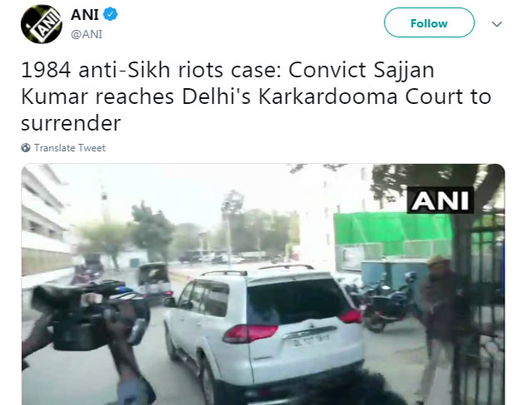Click the blue verified badge

pyautogui.click(x=110, y=15)
